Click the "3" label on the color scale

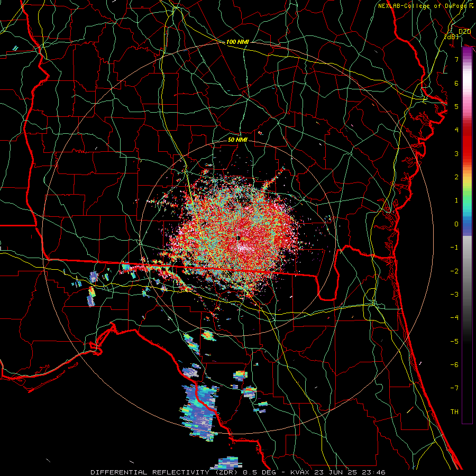pyautogui.click(x=456, y=153)
